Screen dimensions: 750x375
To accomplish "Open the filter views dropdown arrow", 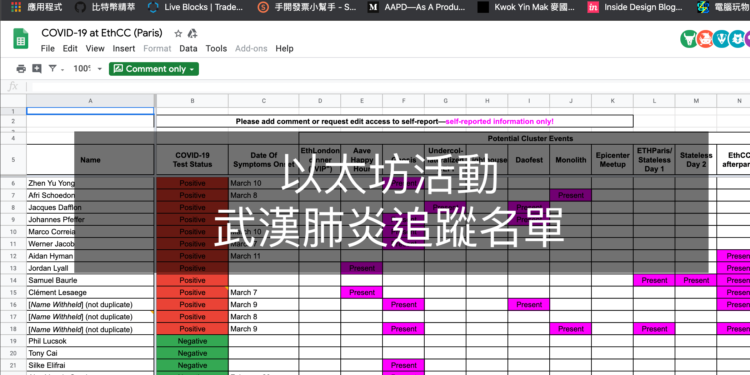I will [x=63, y=69].
